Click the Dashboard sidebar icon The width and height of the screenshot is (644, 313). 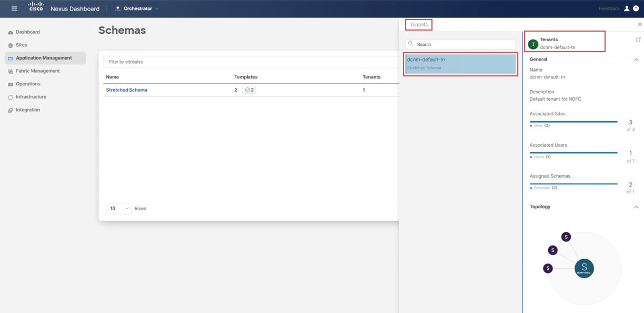pyautogui.click(x=11, y=32)
